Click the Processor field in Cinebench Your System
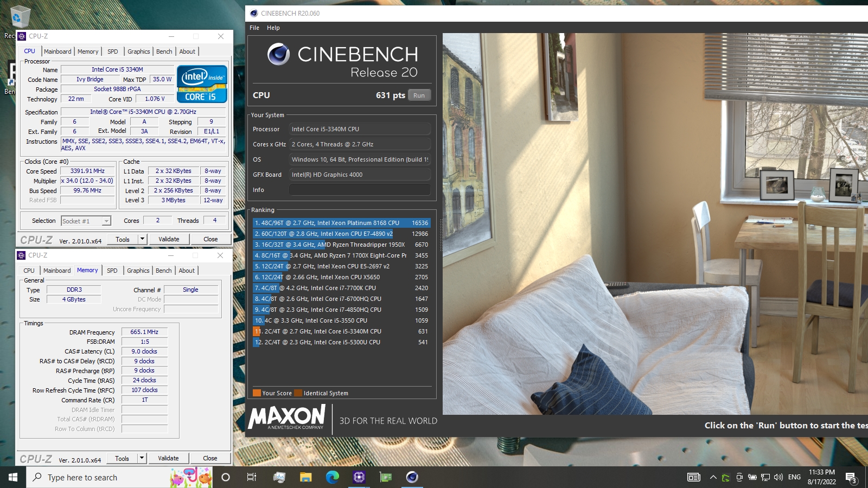 click(360, 129)
